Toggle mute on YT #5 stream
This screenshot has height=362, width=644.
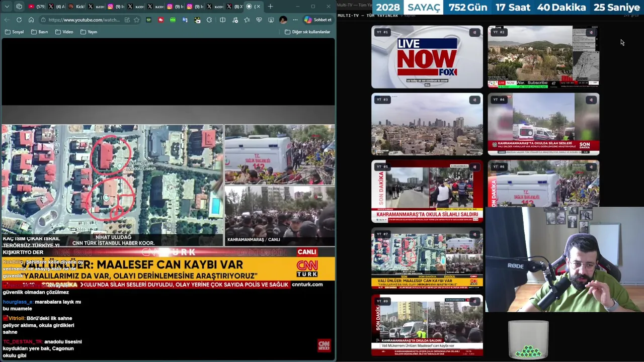click(x=474, y=167)
